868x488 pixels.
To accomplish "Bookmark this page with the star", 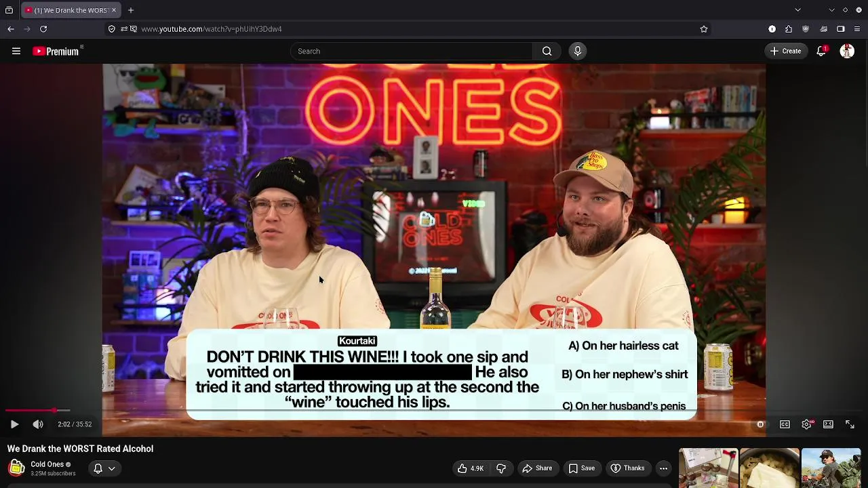I will point(704,29).
